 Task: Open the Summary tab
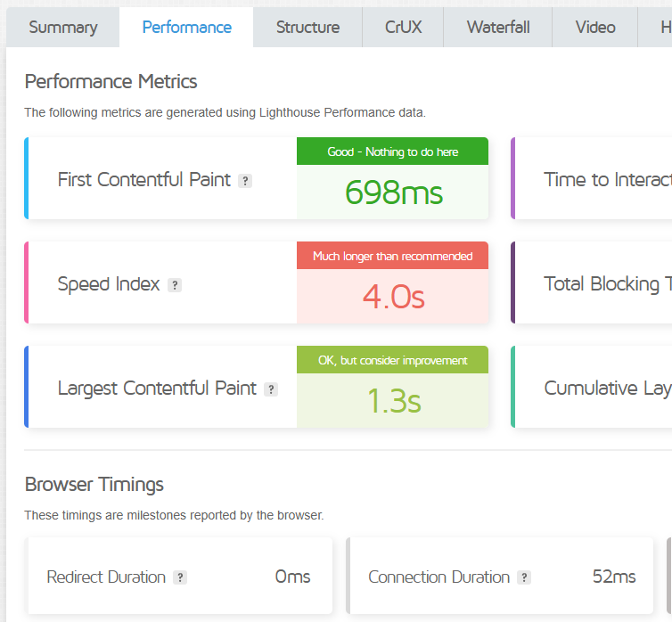pyautogui.click(x=62, y=28)
